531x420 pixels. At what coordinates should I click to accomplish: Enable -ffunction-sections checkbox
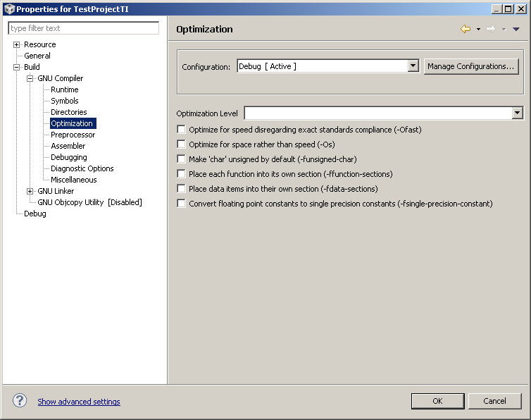coord(182,174)
